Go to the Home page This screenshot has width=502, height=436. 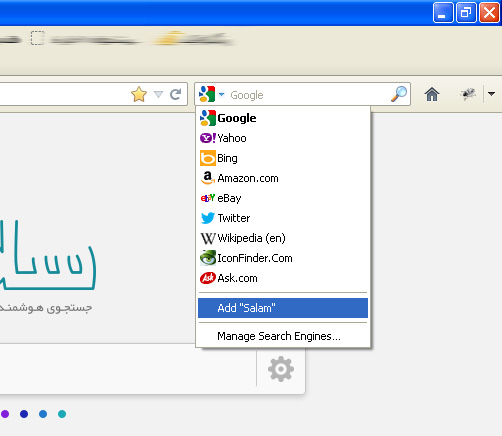pyautogui.click(x=432, y=94)
